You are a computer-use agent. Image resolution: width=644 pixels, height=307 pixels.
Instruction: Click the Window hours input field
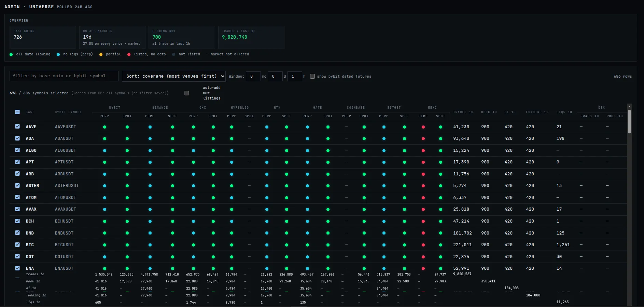click(295, 76)
